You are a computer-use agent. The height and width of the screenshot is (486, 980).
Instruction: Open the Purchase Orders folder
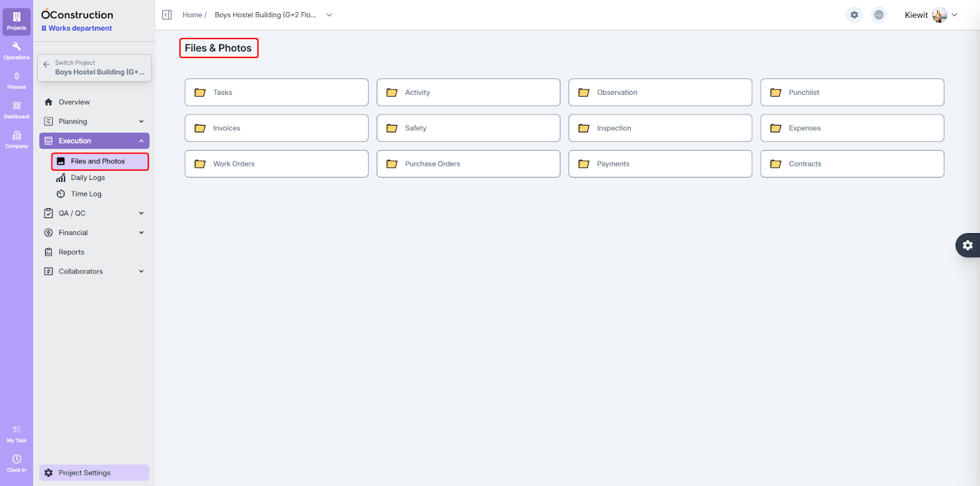[x=469, y=164]
